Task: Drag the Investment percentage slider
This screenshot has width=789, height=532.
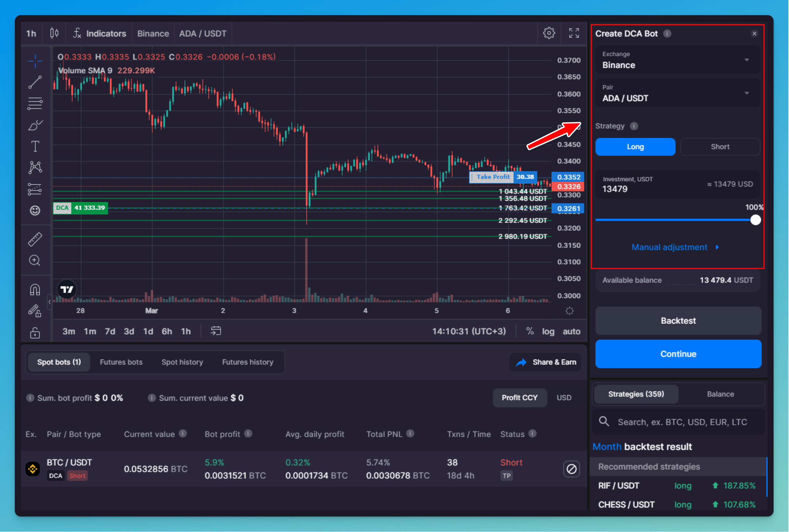Action: [x=753, y=220]
